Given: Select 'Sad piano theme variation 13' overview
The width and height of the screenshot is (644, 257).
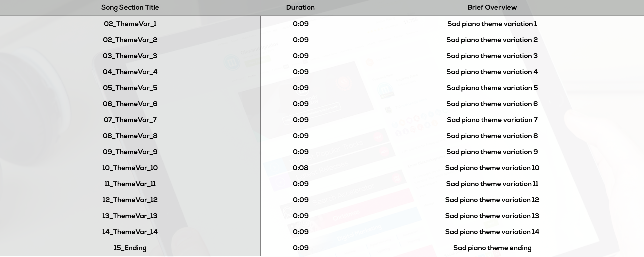Looking at the screenshot, I should coord(492,216).
